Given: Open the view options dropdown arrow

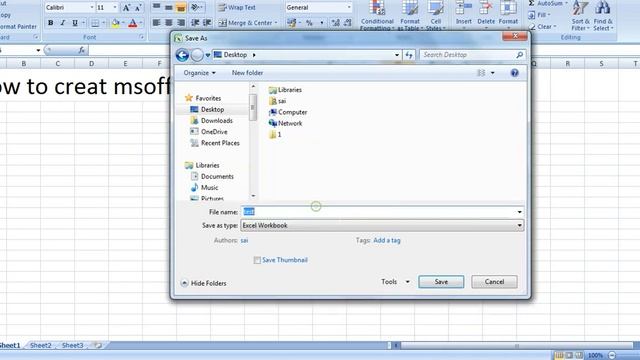Looking at the screenshot, I should 493,73.
